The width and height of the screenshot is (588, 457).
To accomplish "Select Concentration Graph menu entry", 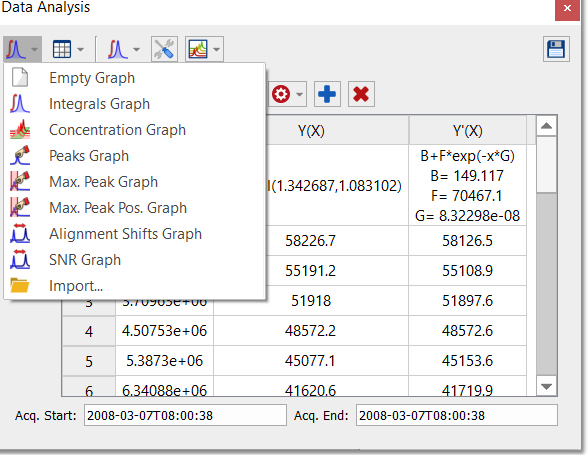I will (135, 130).
